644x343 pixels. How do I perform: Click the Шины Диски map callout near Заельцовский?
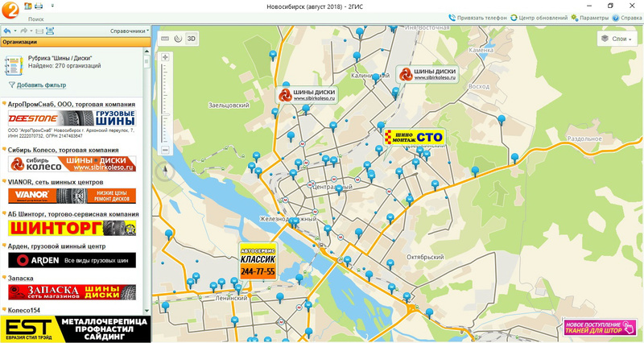pos(308,95)
